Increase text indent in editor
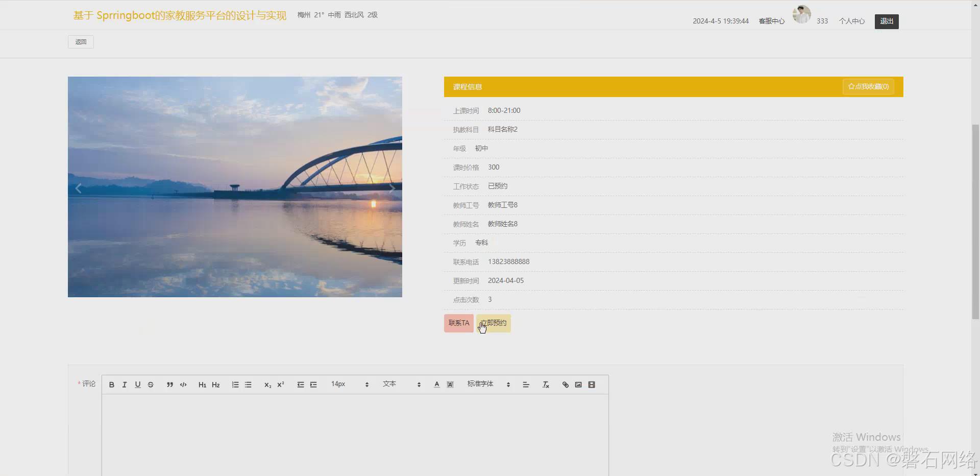 pos(313,385)
